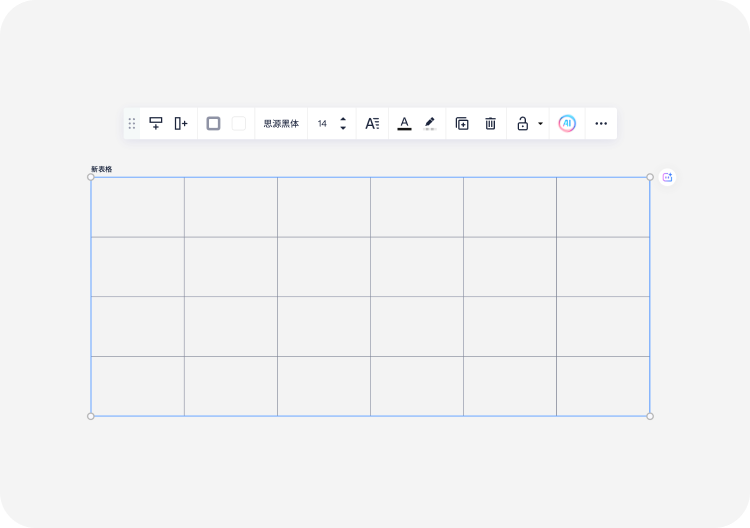Open the white fill color swatch

click(x=239, y=123)
